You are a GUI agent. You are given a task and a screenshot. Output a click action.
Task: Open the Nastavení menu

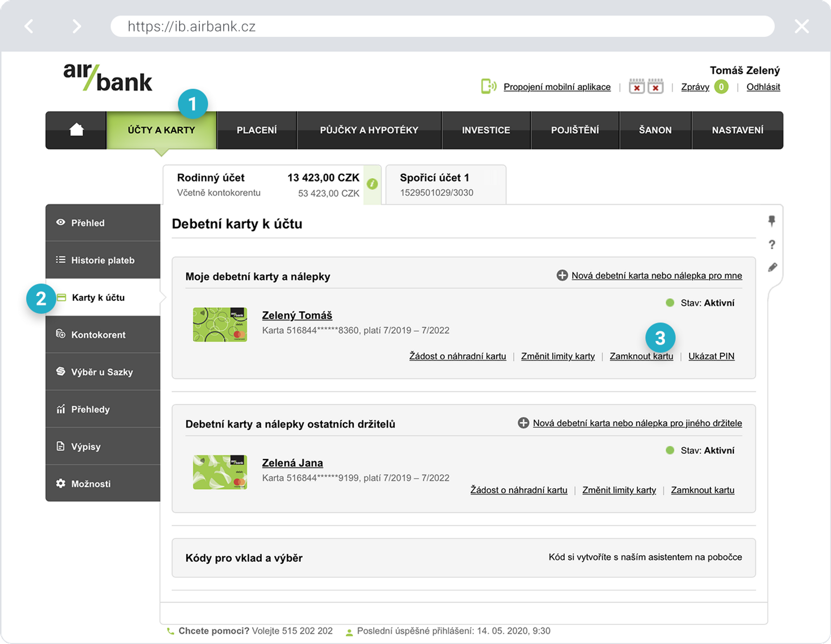738,130
